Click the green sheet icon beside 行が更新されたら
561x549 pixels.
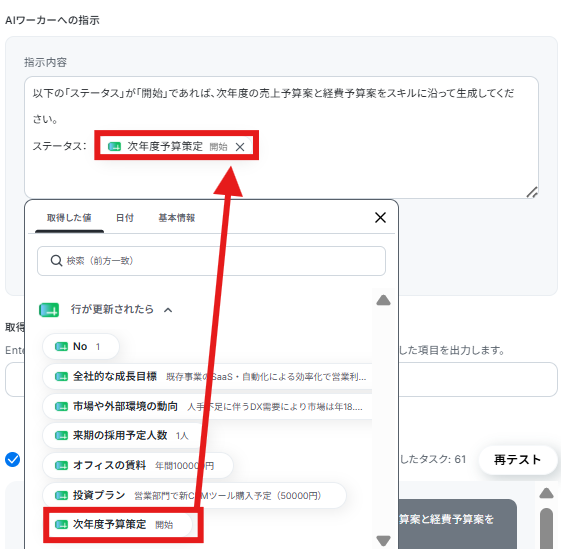49,310
